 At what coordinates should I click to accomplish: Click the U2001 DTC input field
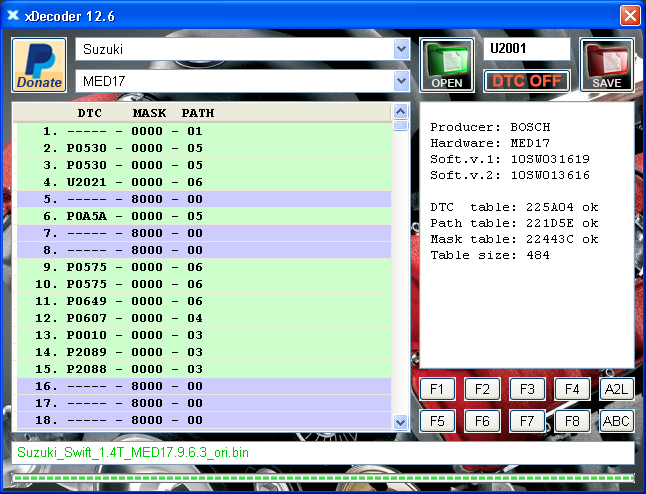point(527,49)
